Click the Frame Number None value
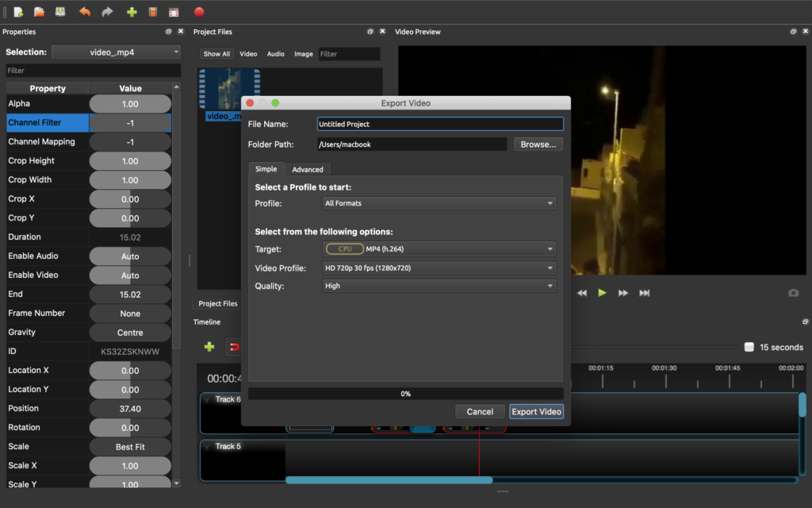The height and width of the screenshot is (508, 812). [x=130, y=314]
